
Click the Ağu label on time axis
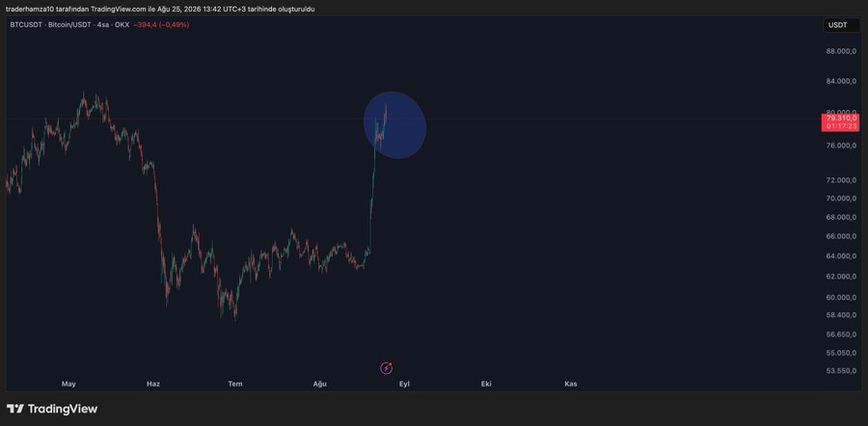[x=320, y=384]
